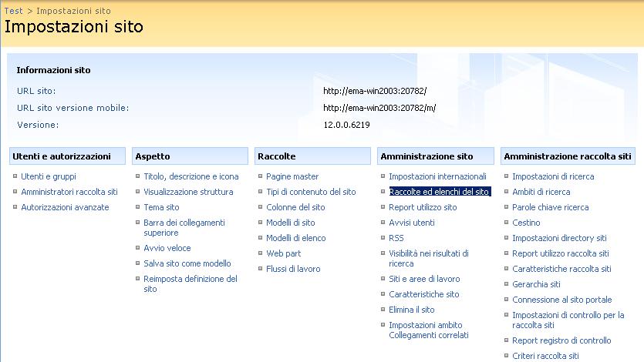Image resolution: width=644 pixels, height=362 pixels.
Task: Open the RSS settings link
Action: click(396, 238)
